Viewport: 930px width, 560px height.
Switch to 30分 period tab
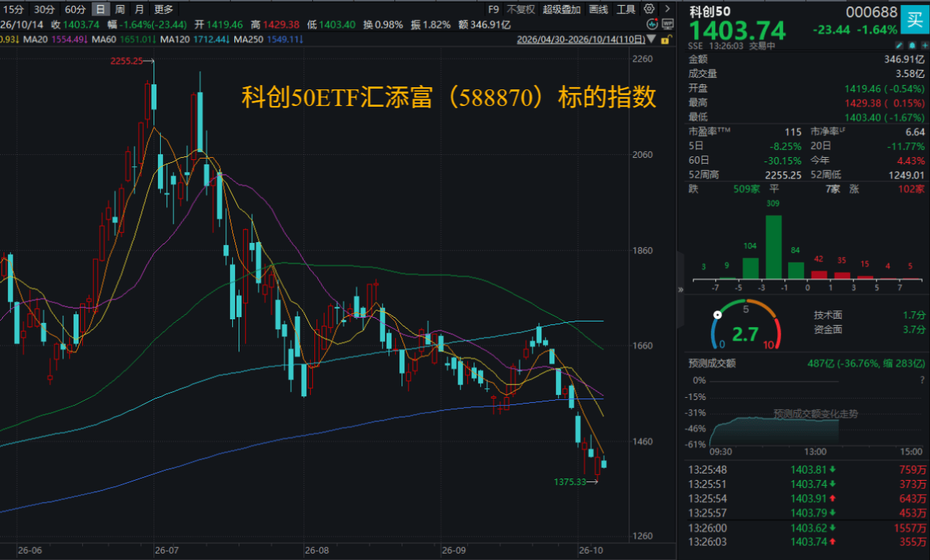pyautogui.click(x=44, y=9)
